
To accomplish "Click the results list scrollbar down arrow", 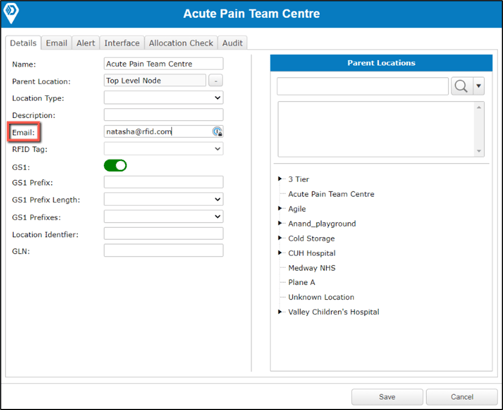I will [x=479, y=151].
